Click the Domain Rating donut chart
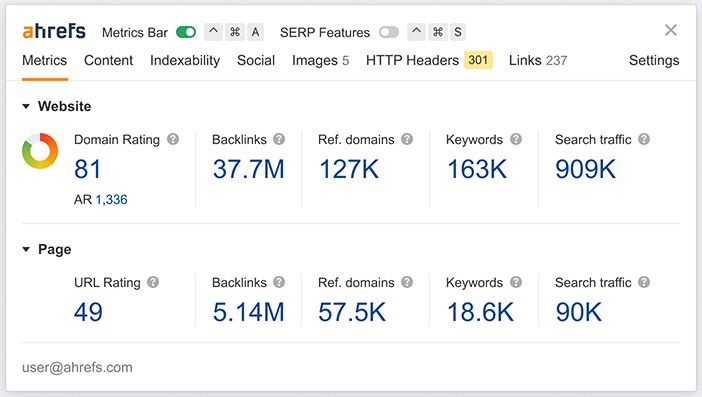702x397 pixels. (x=40, y=151)
